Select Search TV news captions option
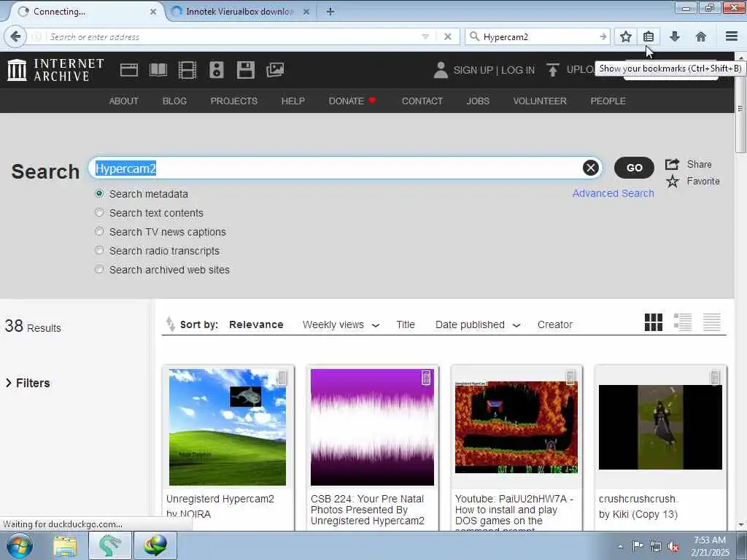Screen dimensions: 747x560 [99, 231]
